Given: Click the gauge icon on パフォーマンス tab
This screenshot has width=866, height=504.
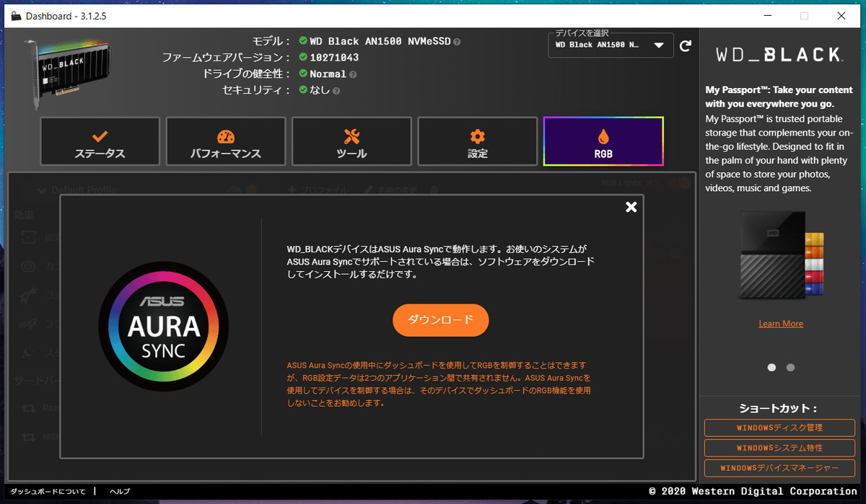Looking at the screenshot, I should 226,136.
